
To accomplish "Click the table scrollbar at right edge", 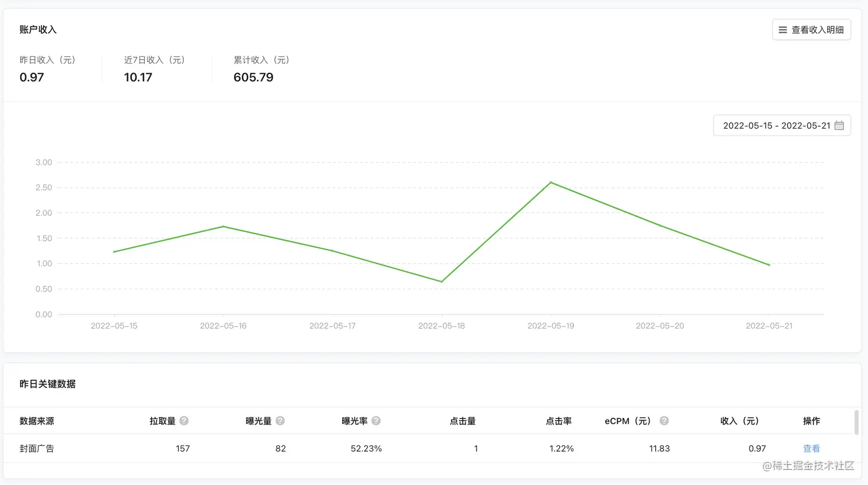I will 857,422.
